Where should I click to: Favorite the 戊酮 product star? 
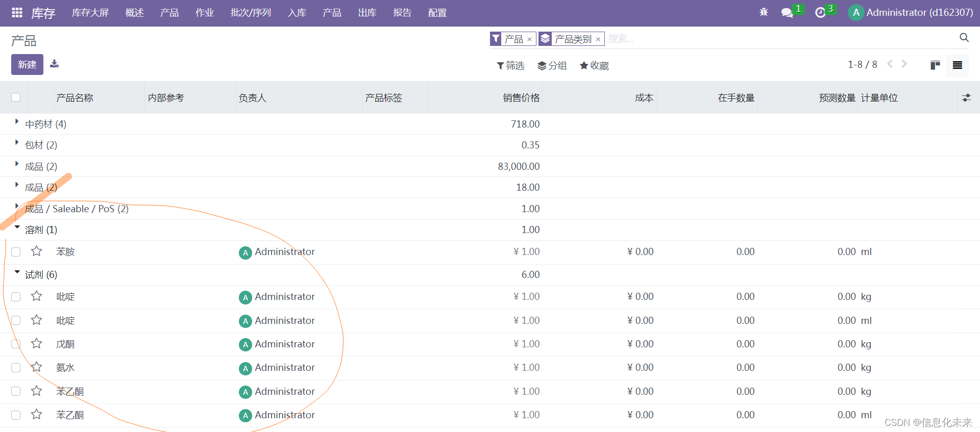(36, 344)
